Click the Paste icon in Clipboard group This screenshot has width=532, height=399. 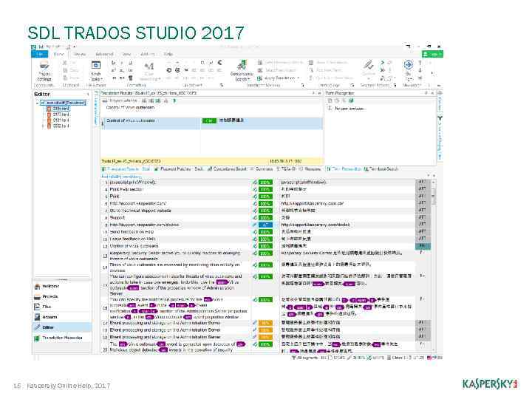click(65, 78)
